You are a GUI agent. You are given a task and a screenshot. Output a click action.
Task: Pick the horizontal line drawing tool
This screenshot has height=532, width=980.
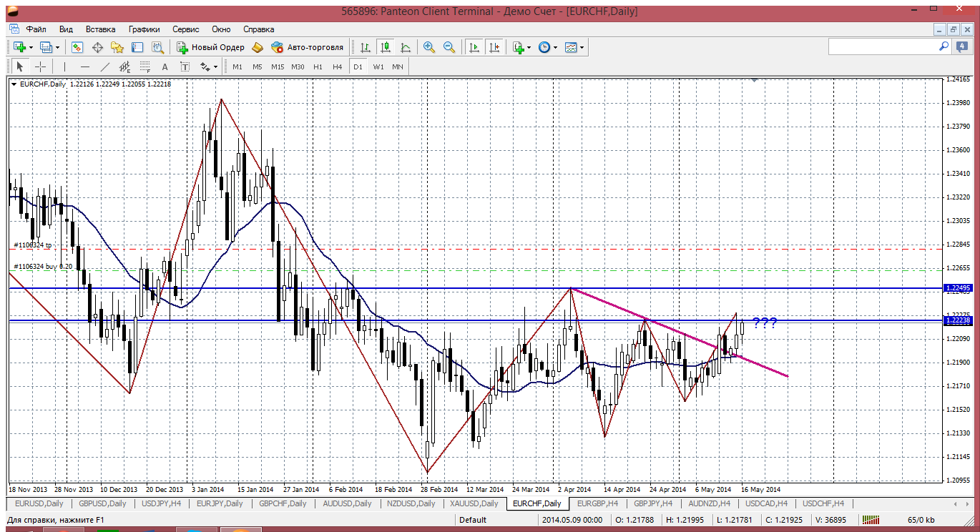click(85, 66)
